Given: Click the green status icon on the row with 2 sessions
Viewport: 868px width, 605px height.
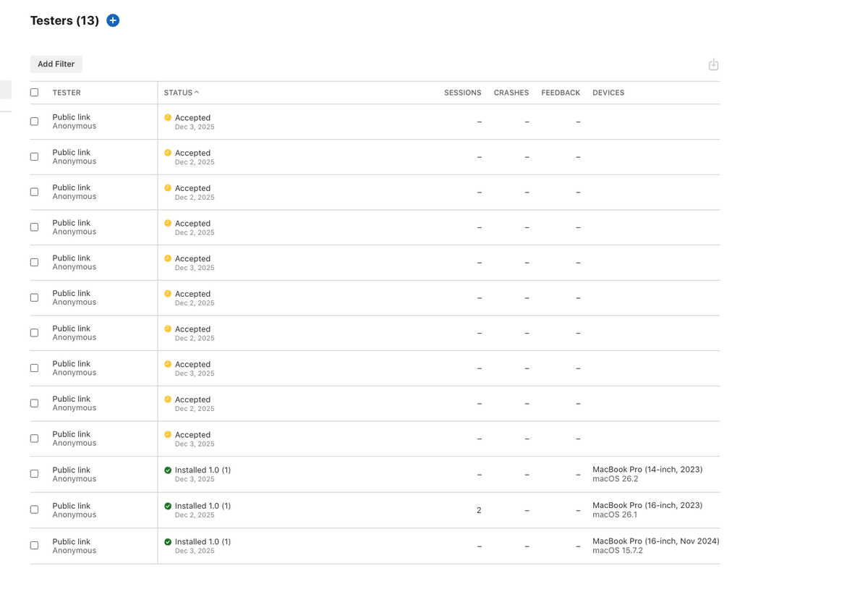Looking at the screenshot, I should [168, 505].
